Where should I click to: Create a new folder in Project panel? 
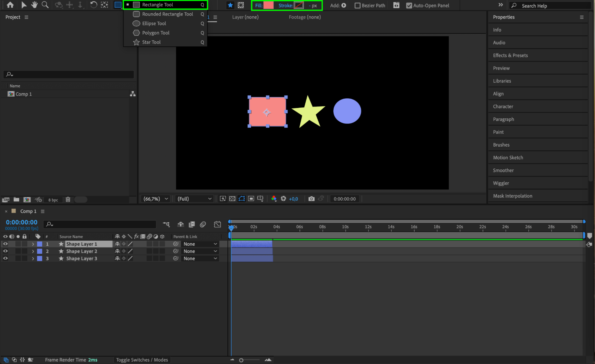(x=16, y=200)
